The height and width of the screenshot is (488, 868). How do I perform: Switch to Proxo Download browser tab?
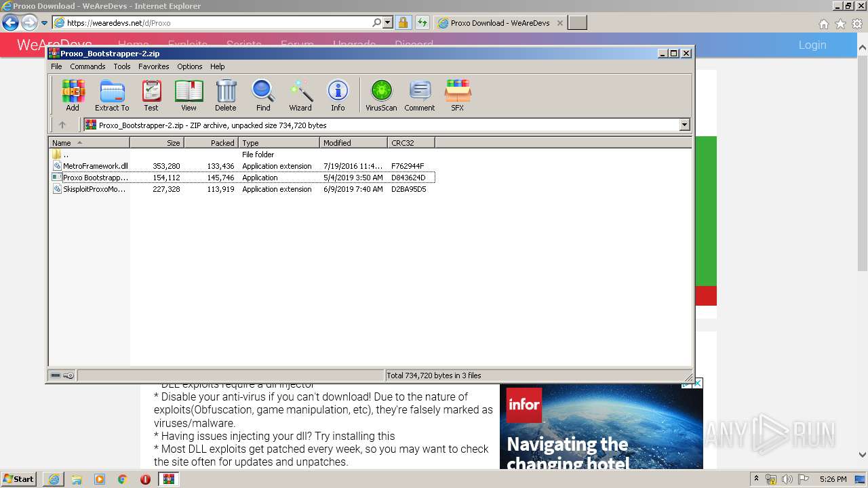coord(500,23)
